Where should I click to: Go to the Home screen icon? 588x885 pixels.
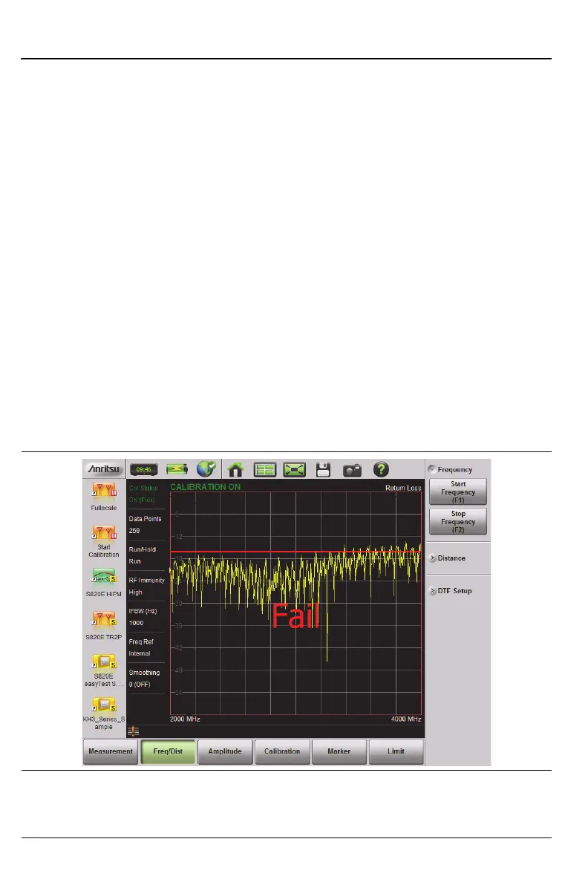tap(235, 469)
